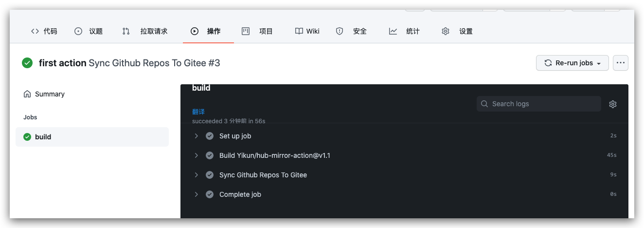This screenshot has width=644, height=228.
Task: Click the Search logs input field
Action: coord(539,104)
